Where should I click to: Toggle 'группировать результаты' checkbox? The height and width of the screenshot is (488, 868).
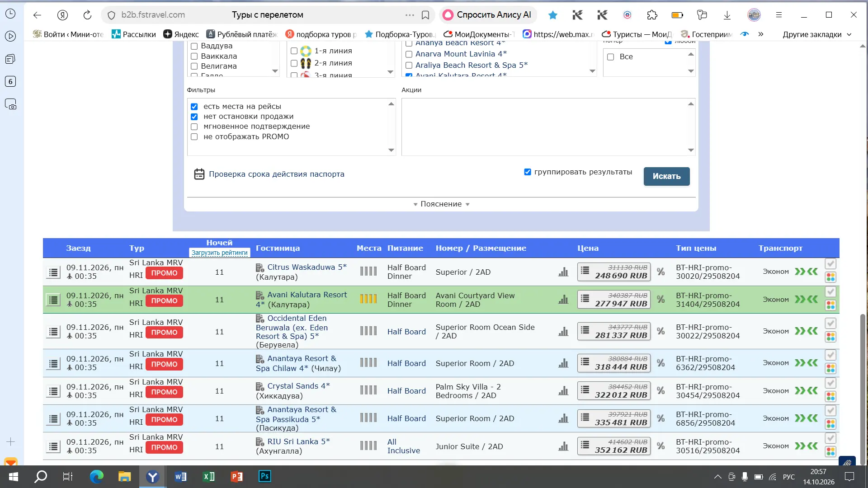[x=527, y=172]
